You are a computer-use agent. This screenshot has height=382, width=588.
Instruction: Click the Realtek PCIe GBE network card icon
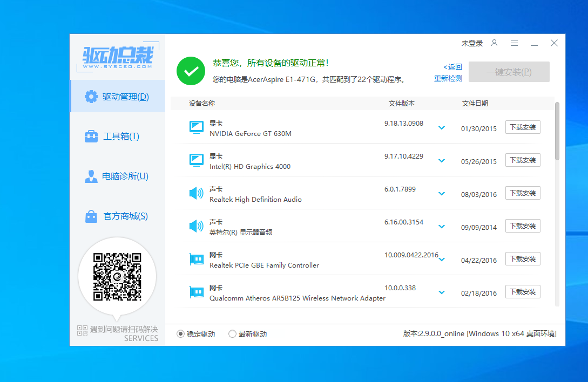197,260
